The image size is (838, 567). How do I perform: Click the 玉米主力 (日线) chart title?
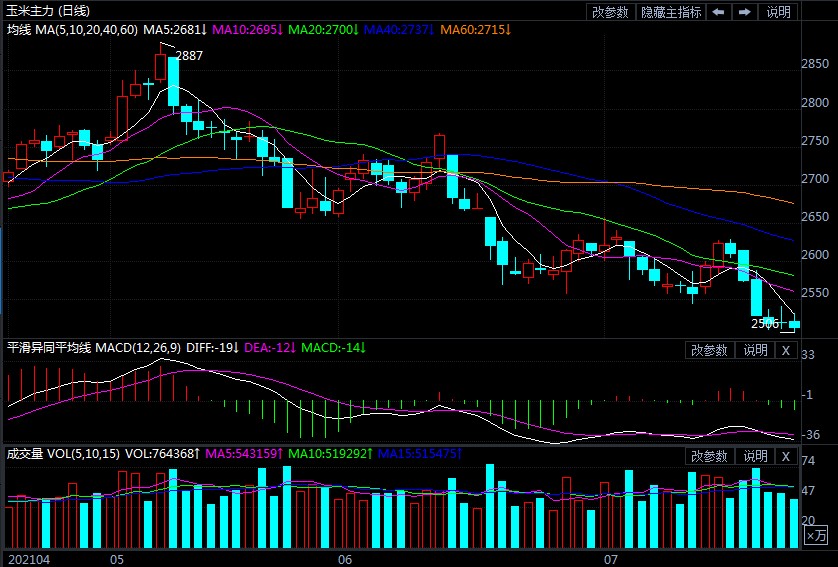click(x=48, y=11)
